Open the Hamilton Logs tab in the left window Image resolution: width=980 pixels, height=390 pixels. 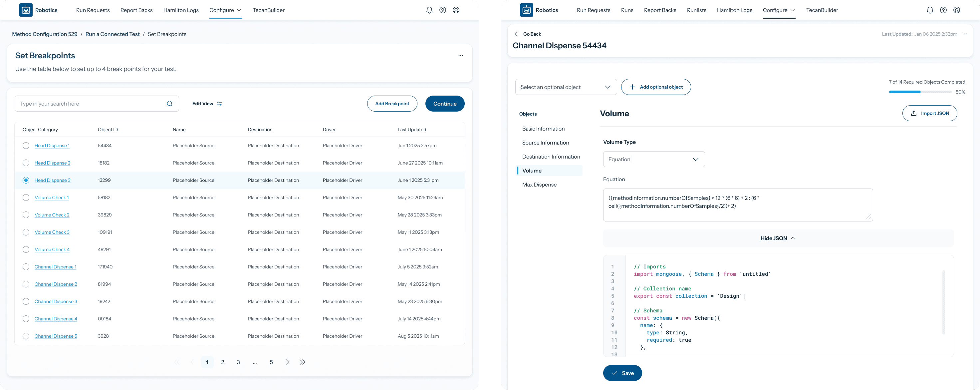point(181,10)
